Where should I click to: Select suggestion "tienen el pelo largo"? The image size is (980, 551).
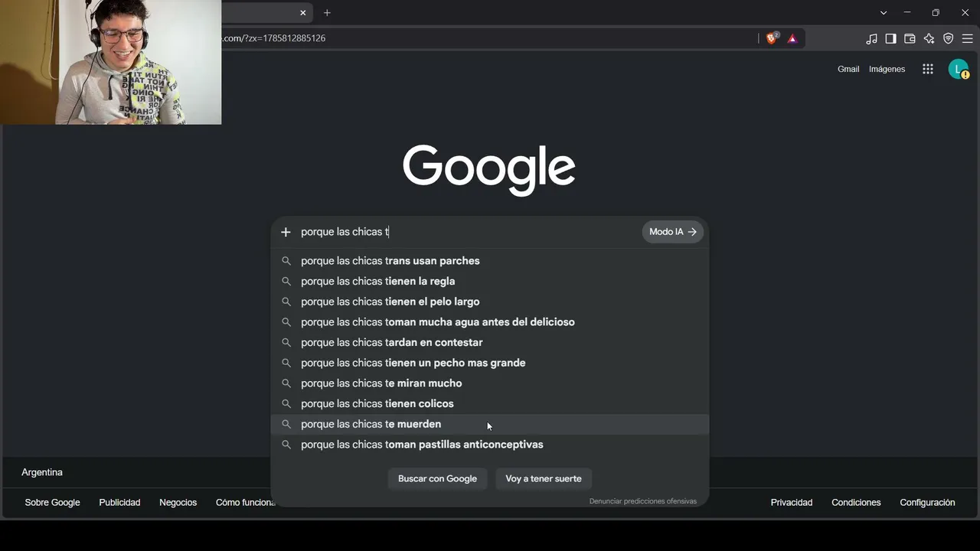(490, 302)
